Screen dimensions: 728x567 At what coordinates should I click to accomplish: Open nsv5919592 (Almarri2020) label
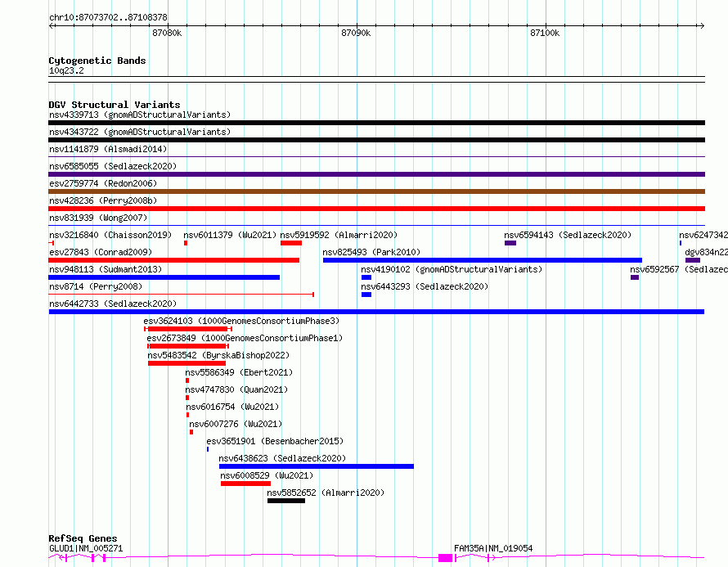click(339, 235)
